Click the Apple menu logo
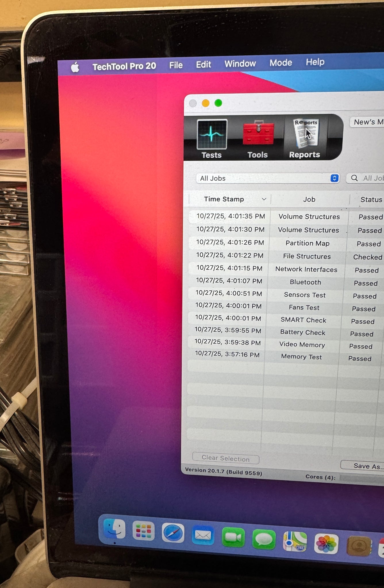This screenshot has width=384, height=588. tap(75, 67)
